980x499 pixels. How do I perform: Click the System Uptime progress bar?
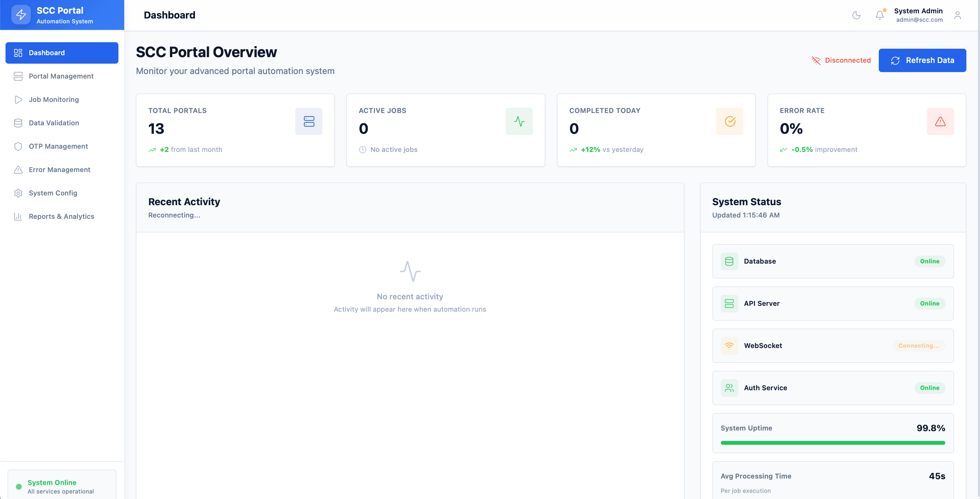[x=833, y=442]
